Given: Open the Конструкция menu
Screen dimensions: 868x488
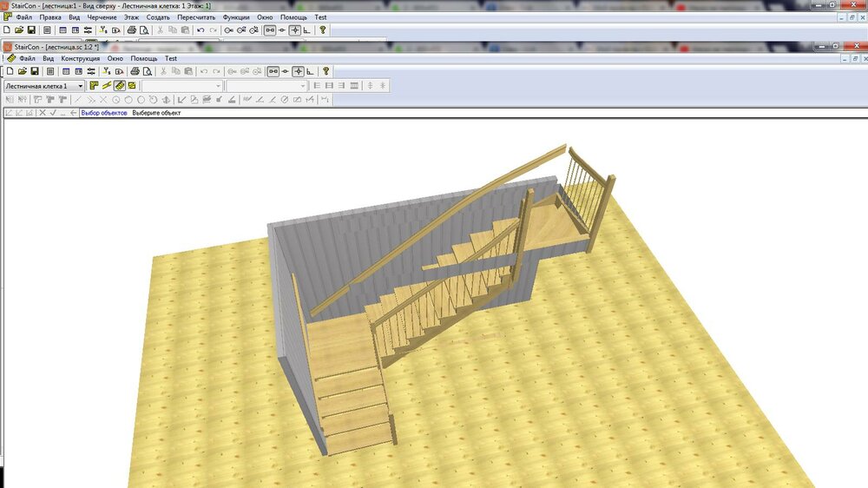Looking at the screenshot, I should 80,58.
